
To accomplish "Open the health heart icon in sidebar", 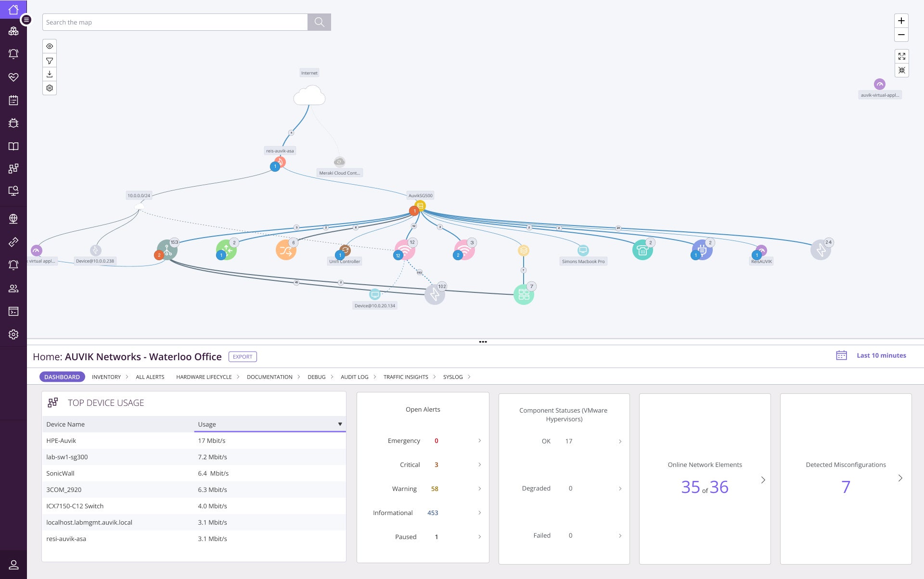I will coord(13,77).
